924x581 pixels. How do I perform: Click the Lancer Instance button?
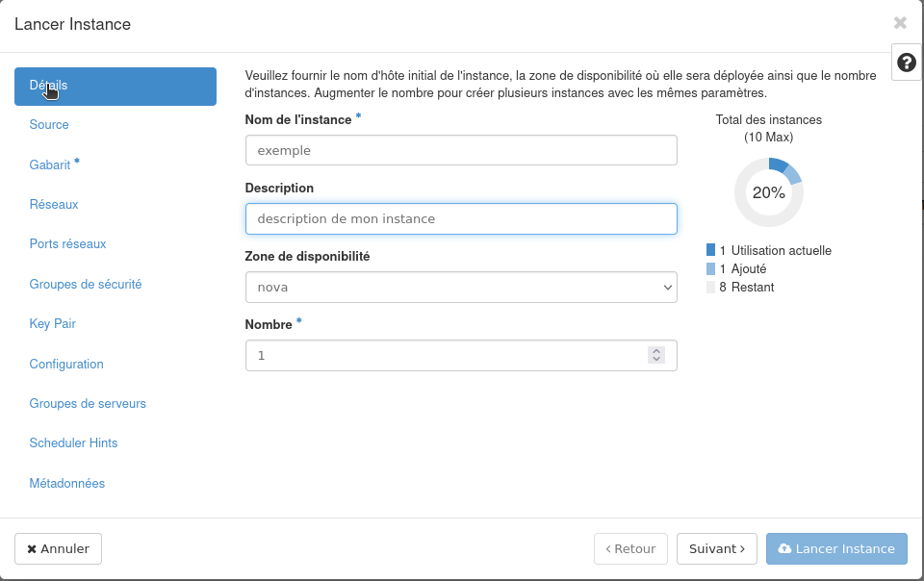[836, 548]
